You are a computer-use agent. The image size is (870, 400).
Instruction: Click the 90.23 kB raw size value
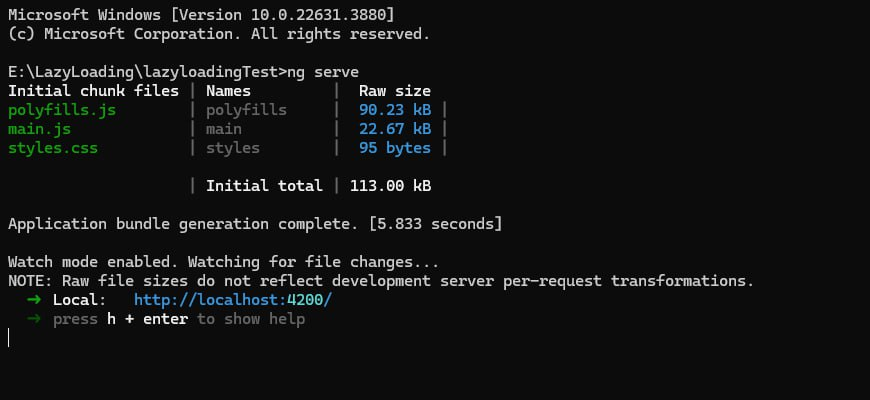pos(395,110)
